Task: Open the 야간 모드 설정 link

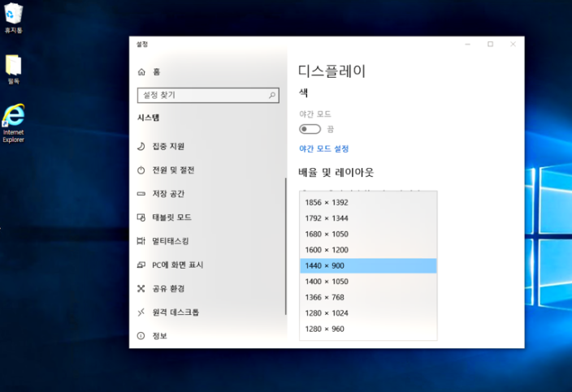Action: (x=324, y=149)
